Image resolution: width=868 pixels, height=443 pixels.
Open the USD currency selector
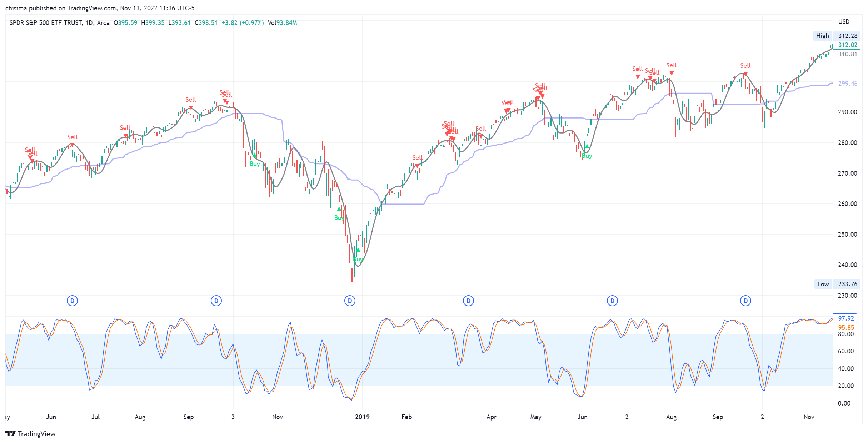(844, 22)
